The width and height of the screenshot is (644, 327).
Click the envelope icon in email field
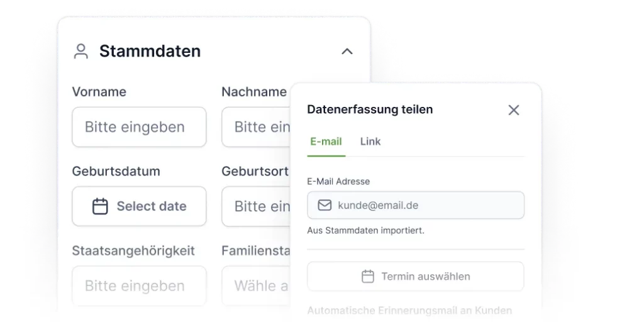pyautogui.click(x=325, y=205)
